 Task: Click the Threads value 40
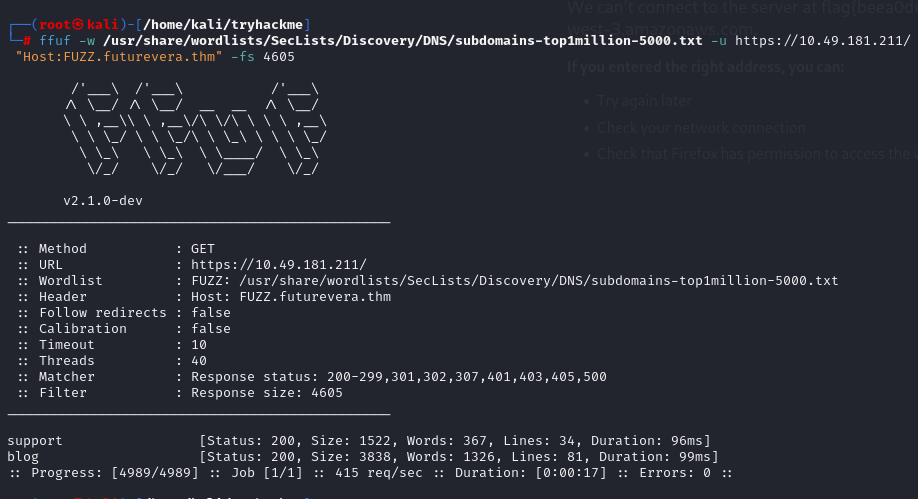[199, 360]
